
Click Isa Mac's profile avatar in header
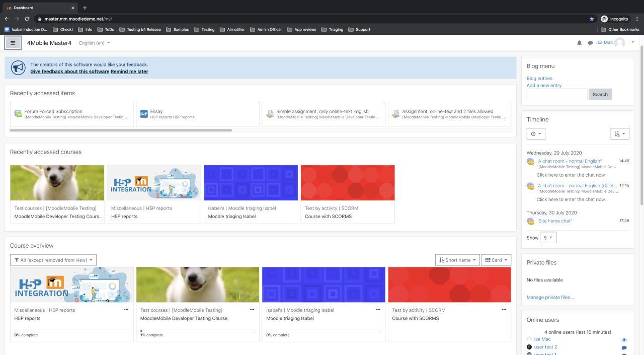620,43
